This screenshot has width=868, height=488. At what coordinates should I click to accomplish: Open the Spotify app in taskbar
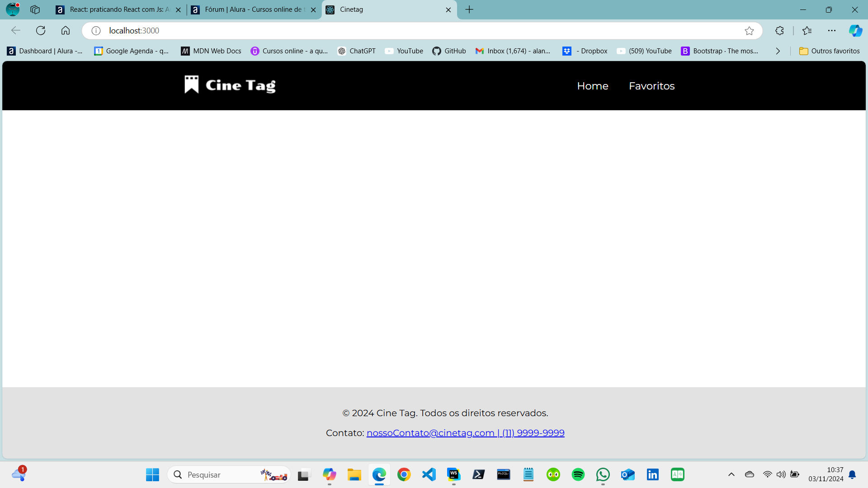tap(578, 475)
